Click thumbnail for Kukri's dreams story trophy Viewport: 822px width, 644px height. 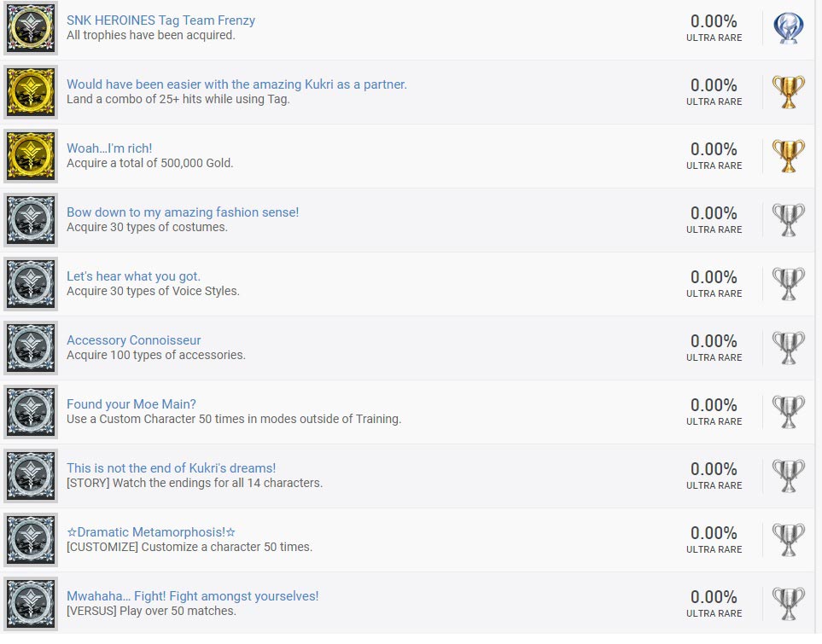(x=32, y=476)
